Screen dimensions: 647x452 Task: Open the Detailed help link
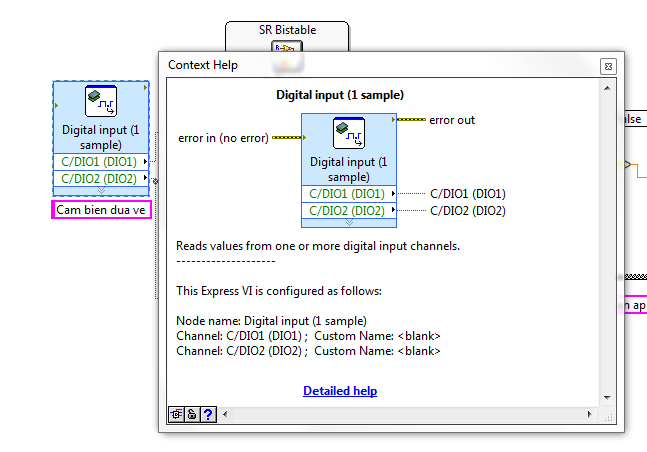[340, 391]
